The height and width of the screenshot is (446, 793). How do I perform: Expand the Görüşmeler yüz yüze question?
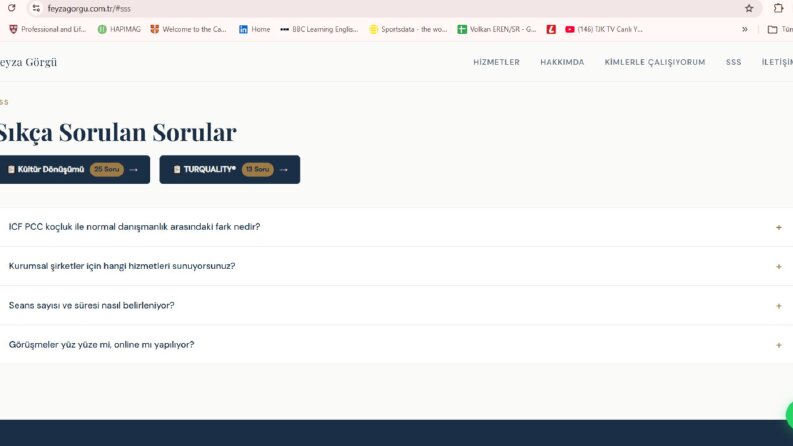pos(396,344)
